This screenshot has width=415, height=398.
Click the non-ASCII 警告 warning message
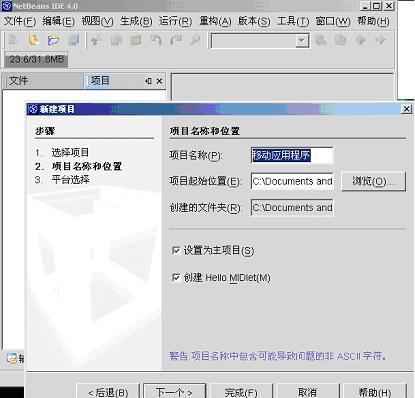point(278,356)
